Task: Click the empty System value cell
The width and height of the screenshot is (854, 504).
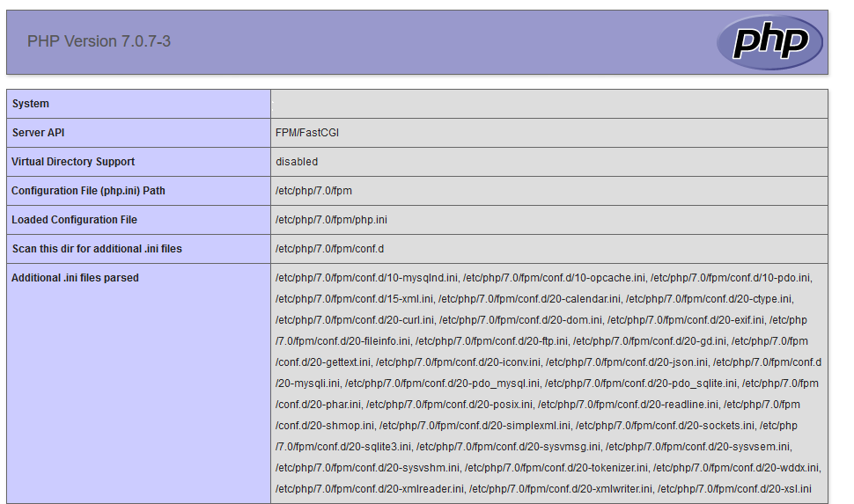Action: pyautogui.click(x=548, y=104)
